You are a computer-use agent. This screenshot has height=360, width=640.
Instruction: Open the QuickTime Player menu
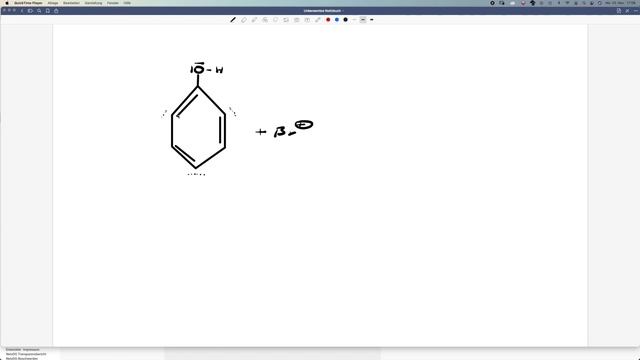28,3
